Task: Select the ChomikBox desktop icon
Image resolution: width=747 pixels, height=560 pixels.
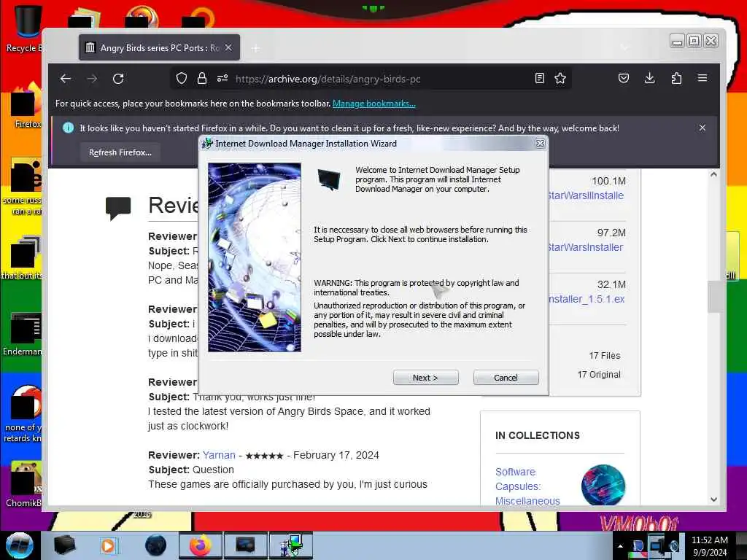Action: (x=24, y=484)
